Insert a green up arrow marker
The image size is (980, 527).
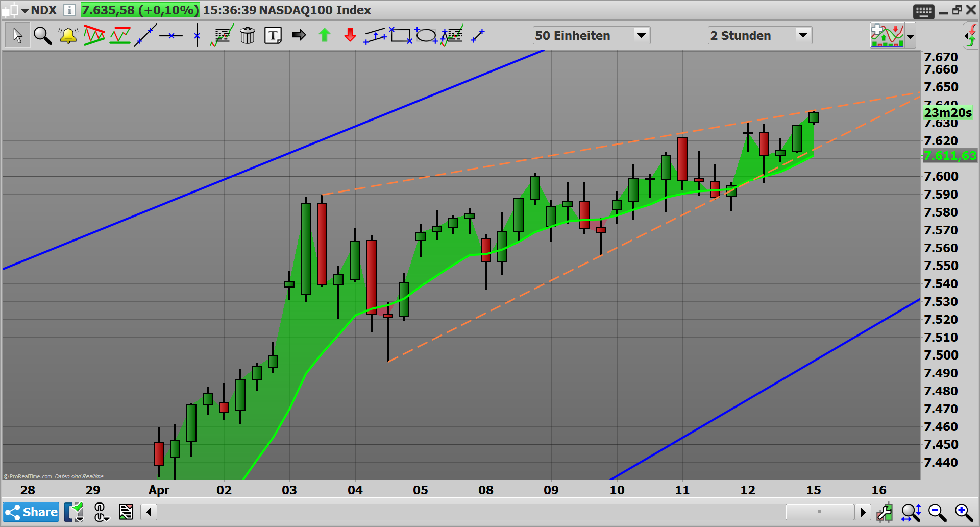click(325, 35)
